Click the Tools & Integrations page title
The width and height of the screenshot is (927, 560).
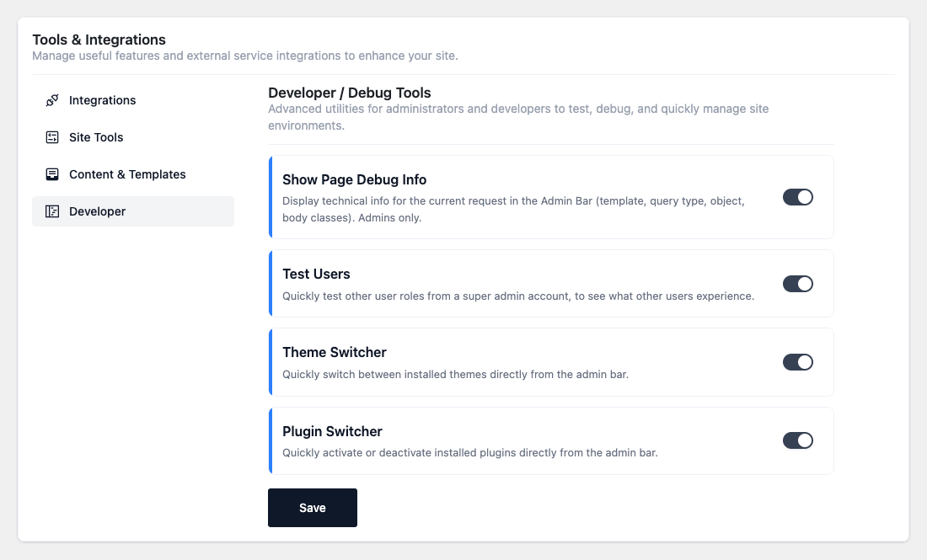tap(99, 40)
